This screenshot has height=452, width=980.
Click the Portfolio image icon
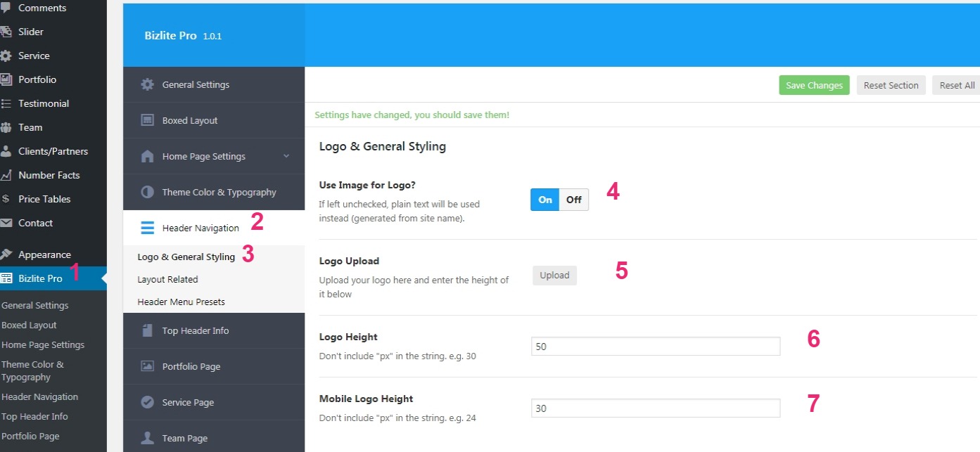(x=6, y=79)
